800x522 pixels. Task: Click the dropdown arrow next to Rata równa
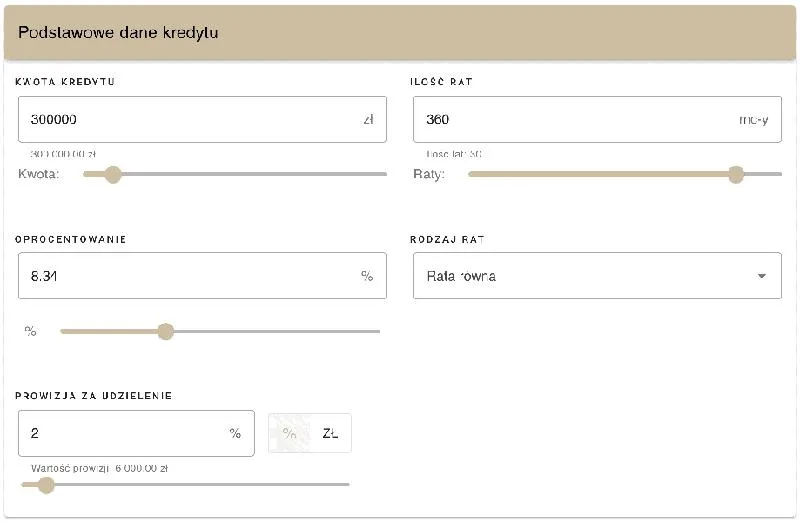762,276
